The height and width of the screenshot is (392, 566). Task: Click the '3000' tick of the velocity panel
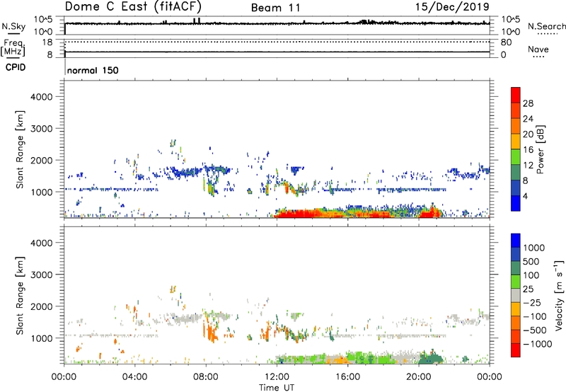coord(42,275)
